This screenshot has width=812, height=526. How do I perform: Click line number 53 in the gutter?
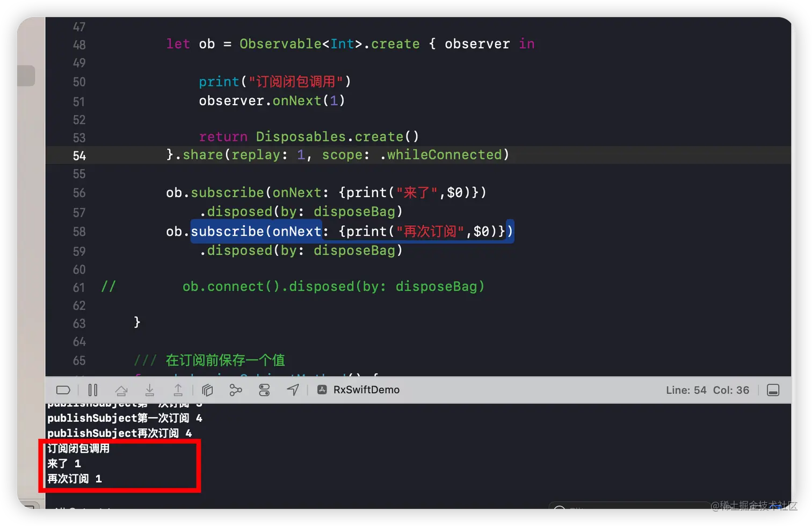pyautogui.click(x=79, y=138)
